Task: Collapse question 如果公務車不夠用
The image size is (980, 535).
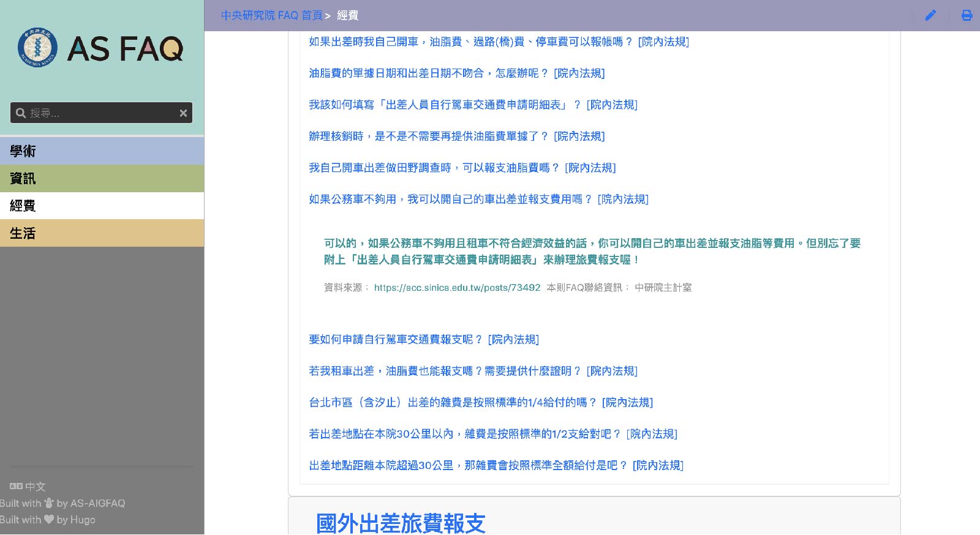Action: point(478,200)
